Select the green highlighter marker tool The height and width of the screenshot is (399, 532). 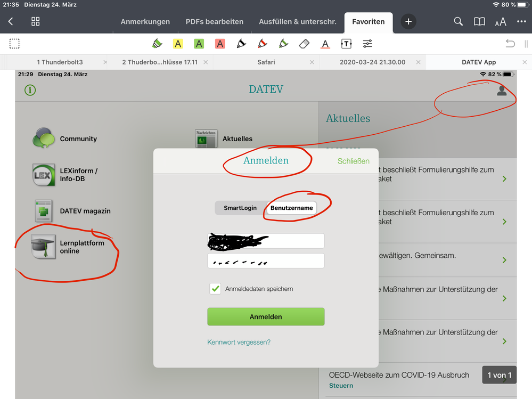[x=157, y=44]
